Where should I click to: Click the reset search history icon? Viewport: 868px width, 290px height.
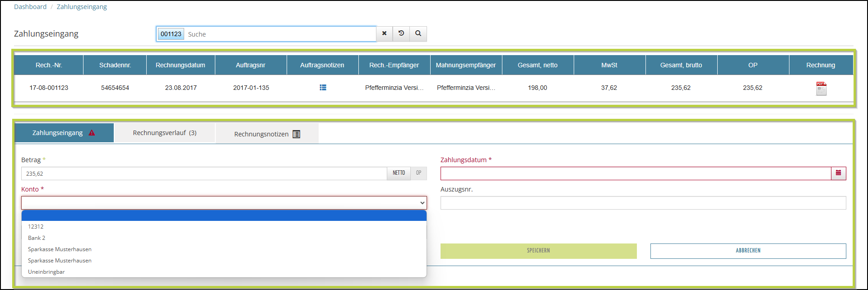pos(401,33)
